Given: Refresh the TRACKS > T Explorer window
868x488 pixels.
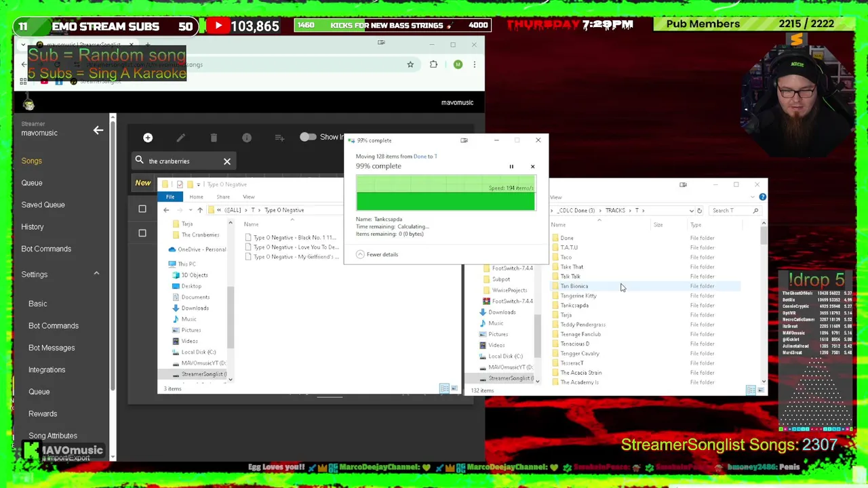Looking at the screenshot, I should (x=699, y=210).
